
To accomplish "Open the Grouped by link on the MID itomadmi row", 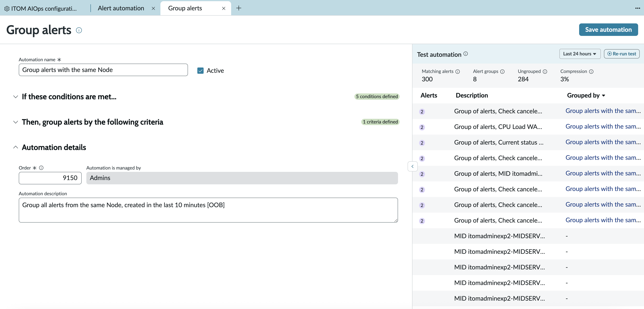I will pos(603,173).
